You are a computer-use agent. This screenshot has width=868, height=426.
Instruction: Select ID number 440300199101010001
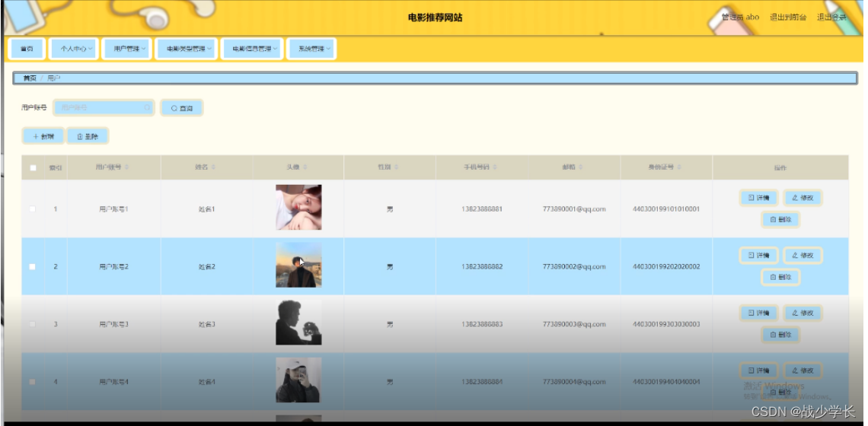(666, 209)
